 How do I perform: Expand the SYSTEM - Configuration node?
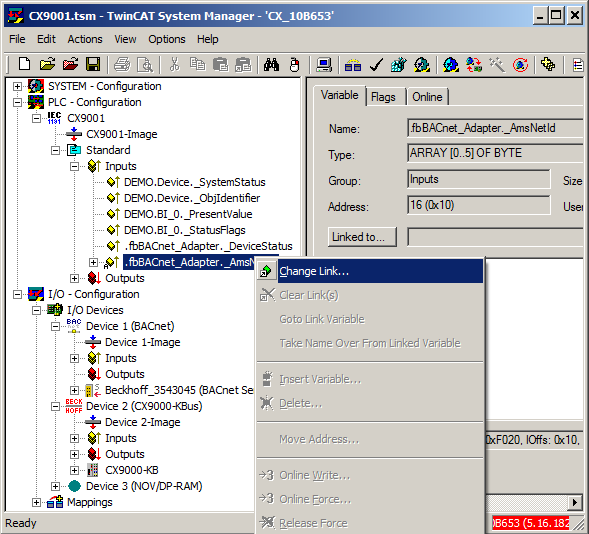coord(17,86)
